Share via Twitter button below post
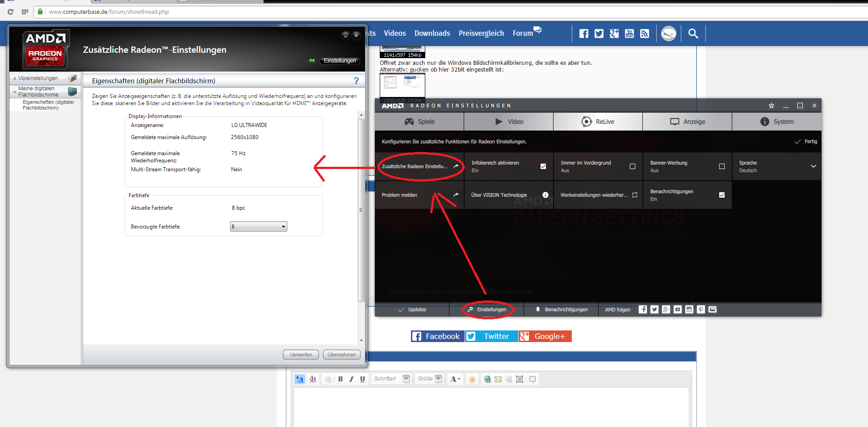The width and height of the screenshot is (868, 427). click(491, 336)
